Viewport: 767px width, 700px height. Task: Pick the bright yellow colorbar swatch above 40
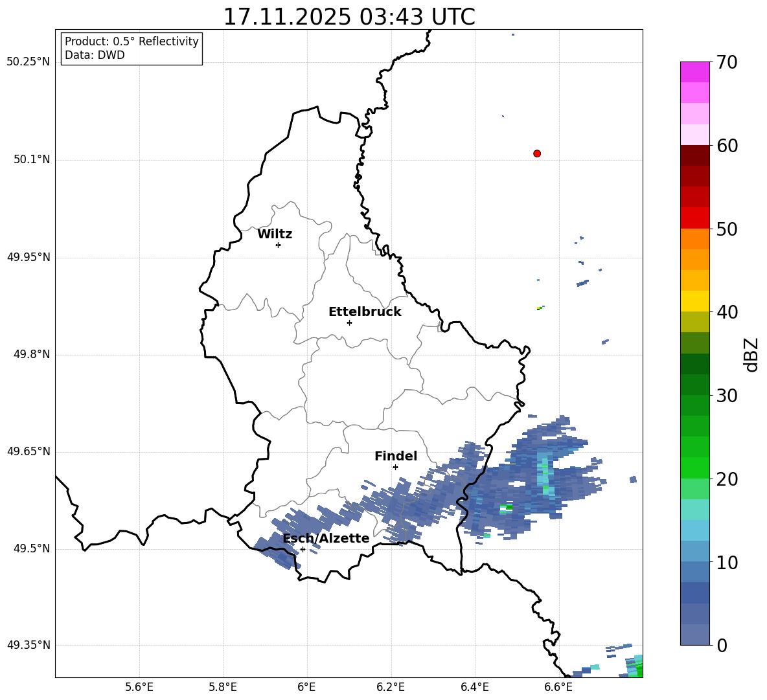695,301
